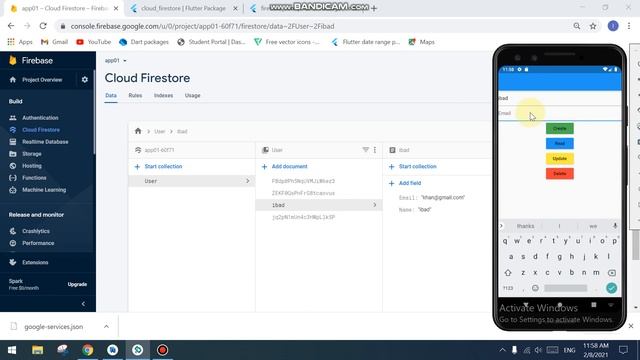
Task: Expand app01 project dropdown
Action: click(116, 60)
